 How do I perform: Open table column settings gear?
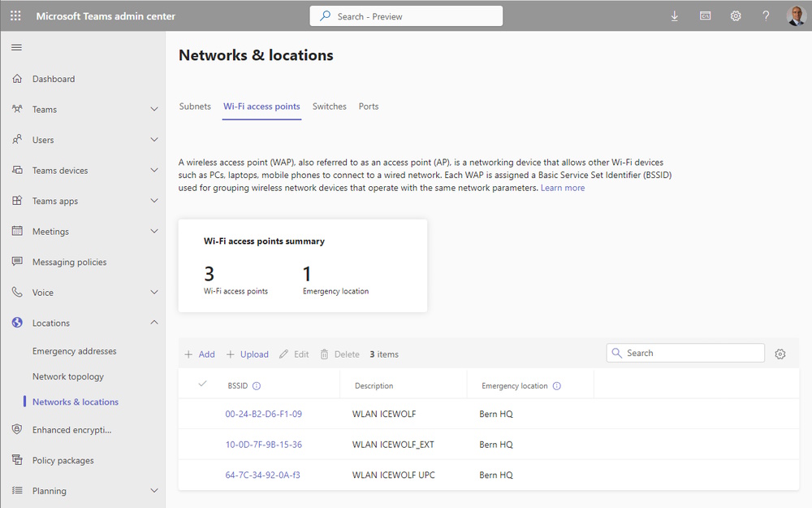780,354
